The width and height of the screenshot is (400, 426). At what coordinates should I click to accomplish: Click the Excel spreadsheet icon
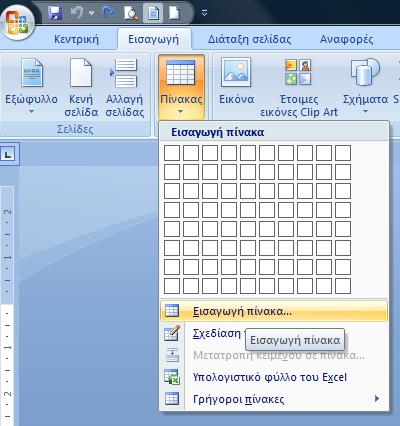coord(172,377)
